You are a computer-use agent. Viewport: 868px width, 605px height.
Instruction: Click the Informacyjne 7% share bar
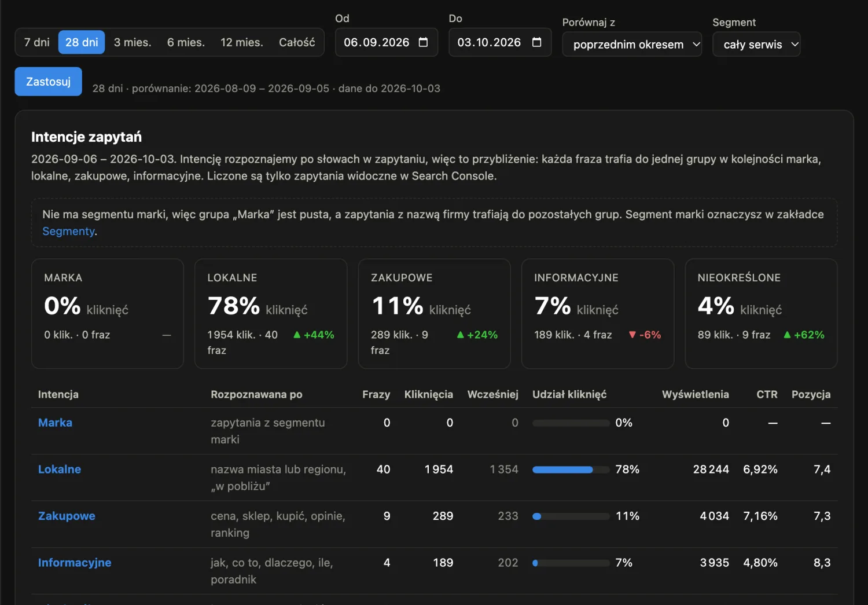571,563
